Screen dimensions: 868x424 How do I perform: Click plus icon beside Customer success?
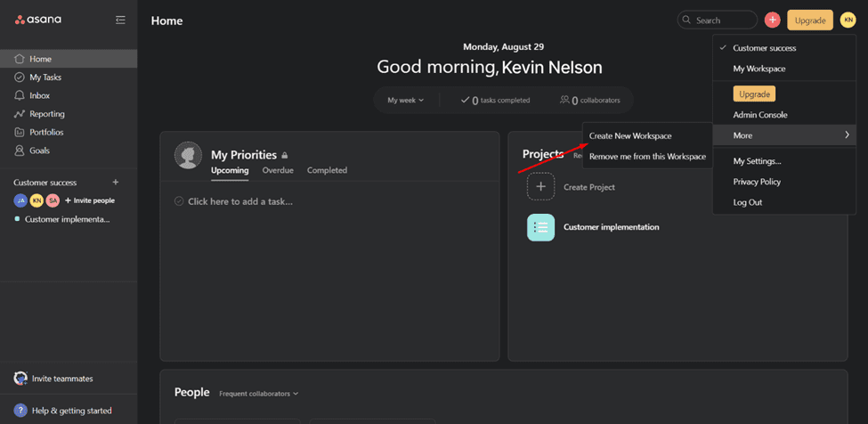[x=116, y=182]
